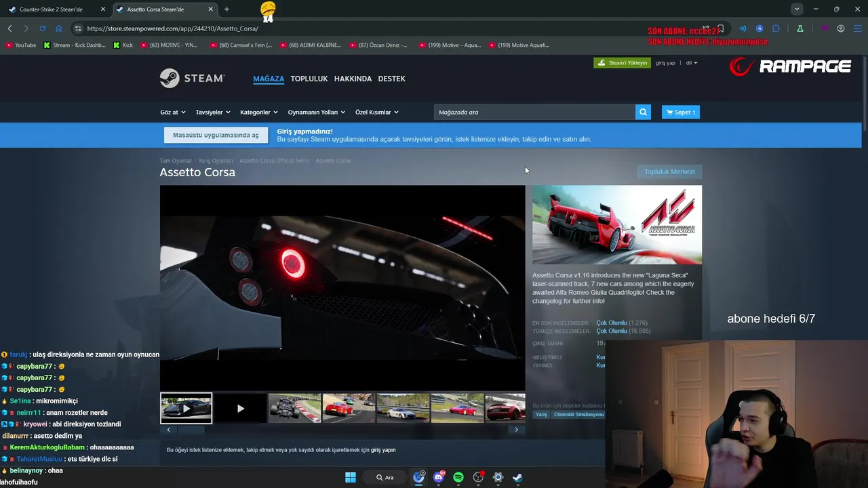Image resolution: width=868 pixels, height=488 pixels.
Task: Select the first trailer thumbnail
Action: pos(186,408)
